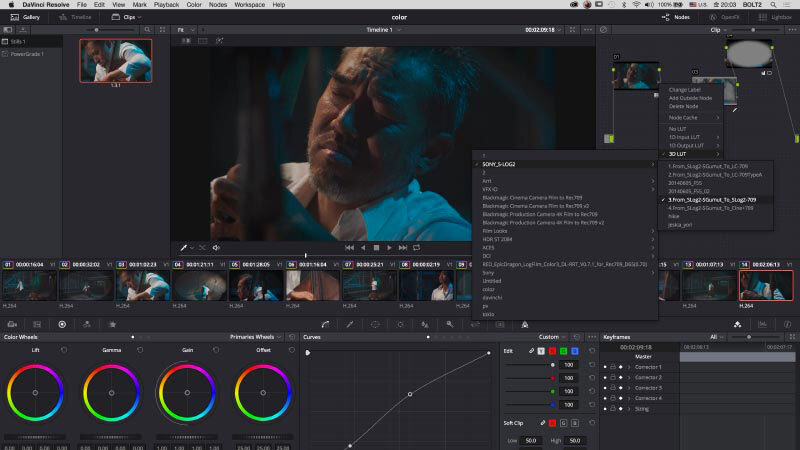Toggle the viewer audio mute speaker
The image size is (800, 450).
[216, 247]
